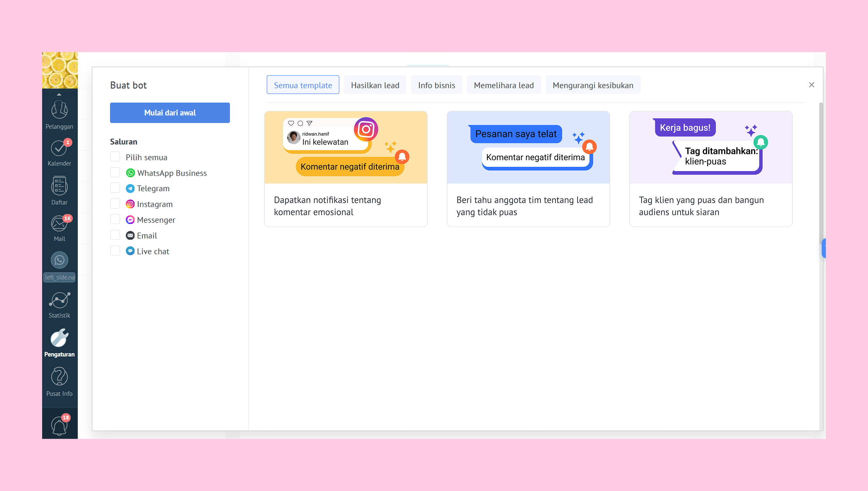Image resolution: width=868 pixels, height=491 pixels.
Task: Click the 'WhatsApp Business' label
Action: coord(172,173)
